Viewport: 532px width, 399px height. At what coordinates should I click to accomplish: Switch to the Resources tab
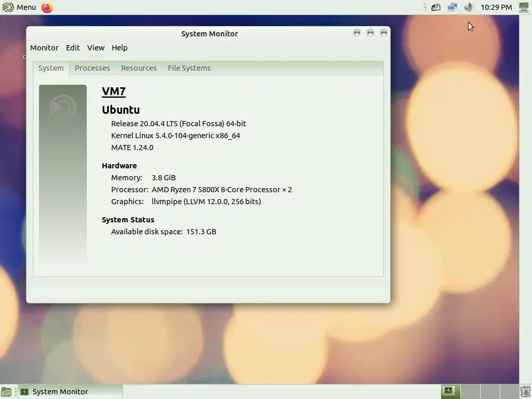(139, 68)
